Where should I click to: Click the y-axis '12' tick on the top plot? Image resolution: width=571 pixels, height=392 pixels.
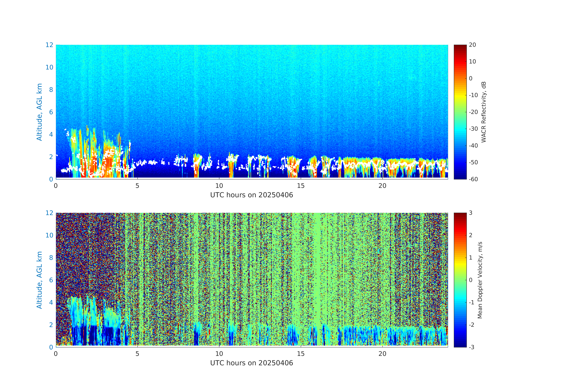click(49, 45)
